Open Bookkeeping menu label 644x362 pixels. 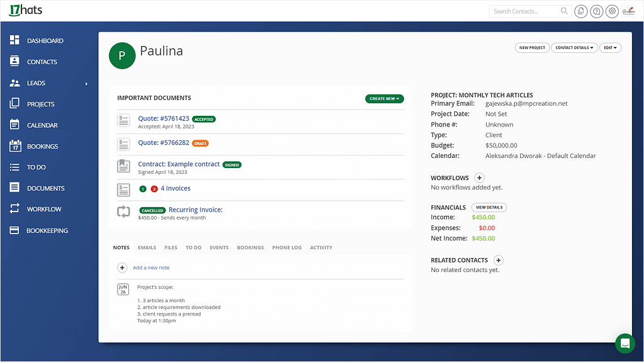pyautogui.click(x=47, y=231)
